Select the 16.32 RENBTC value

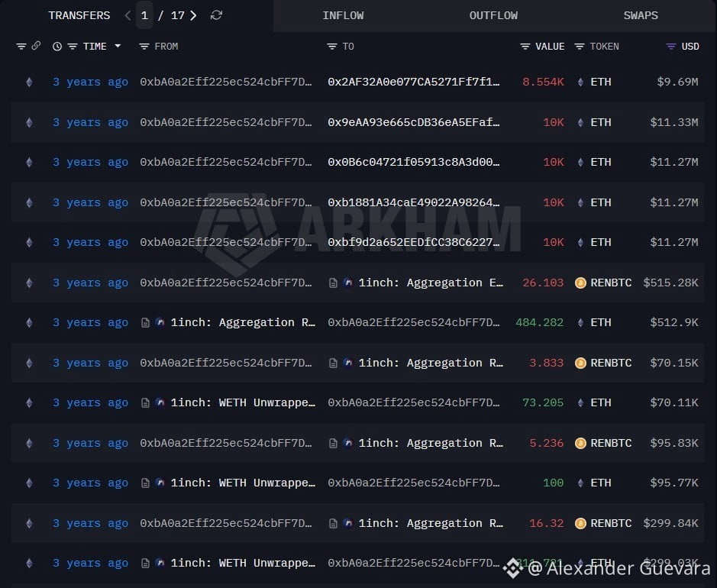547,523
